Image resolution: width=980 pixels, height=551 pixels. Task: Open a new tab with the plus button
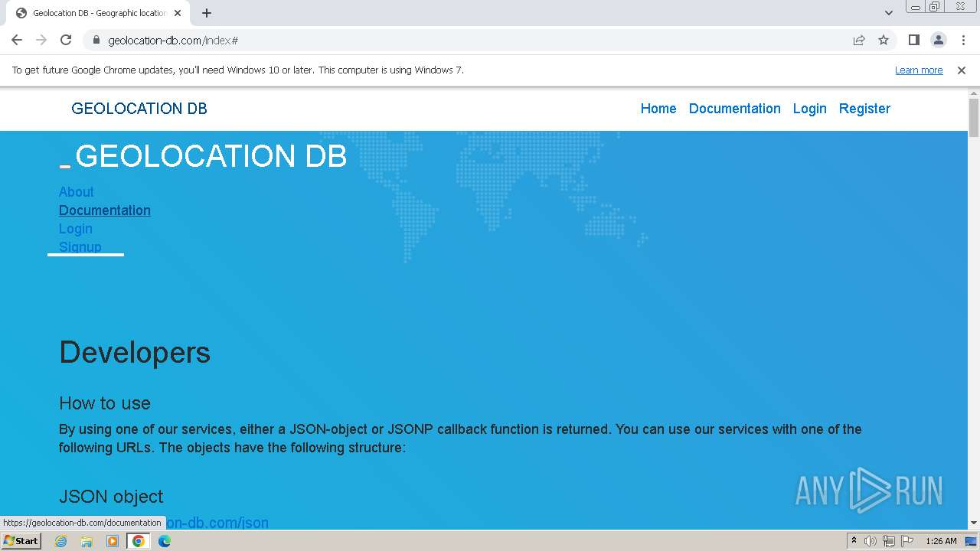[x=207, y=13]
